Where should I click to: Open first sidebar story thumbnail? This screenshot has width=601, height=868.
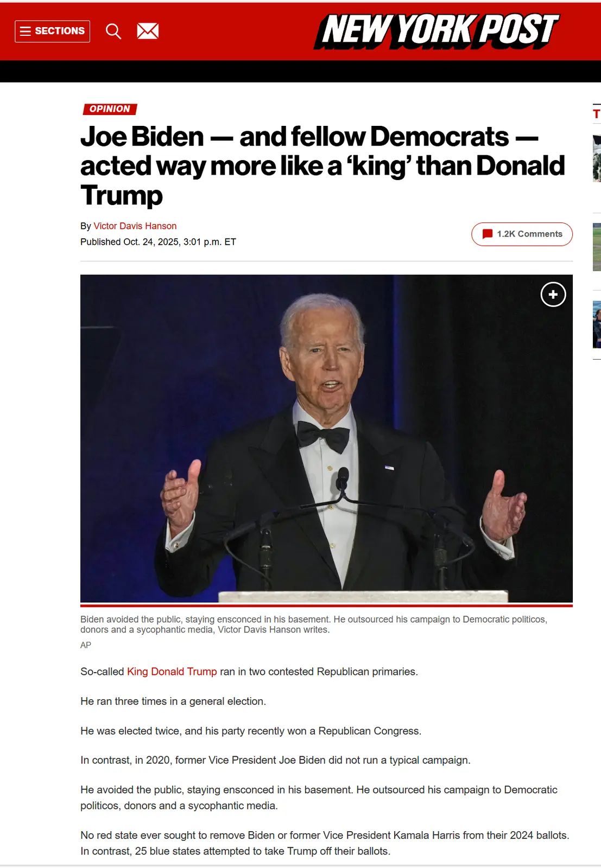[x=597, y=158]
